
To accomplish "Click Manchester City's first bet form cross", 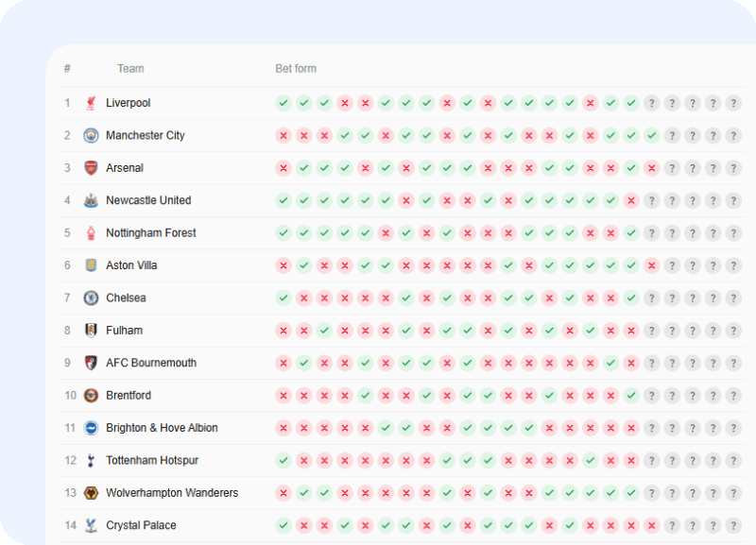I will tap(283, 135).
